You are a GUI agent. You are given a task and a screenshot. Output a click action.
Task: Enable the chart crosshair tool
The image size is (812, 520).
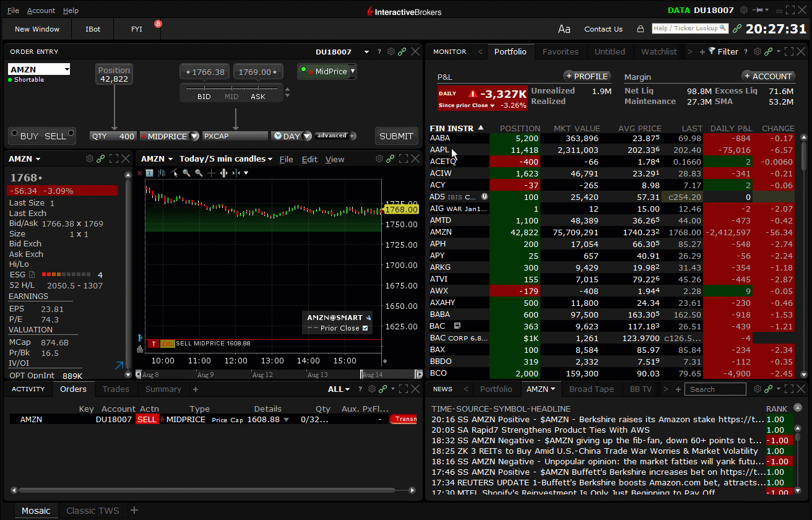click(211, 173)
